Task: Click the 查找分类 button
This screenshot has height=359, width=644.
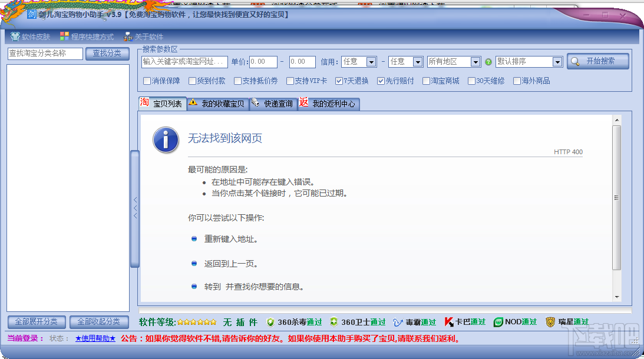Action: pos(107,53)
